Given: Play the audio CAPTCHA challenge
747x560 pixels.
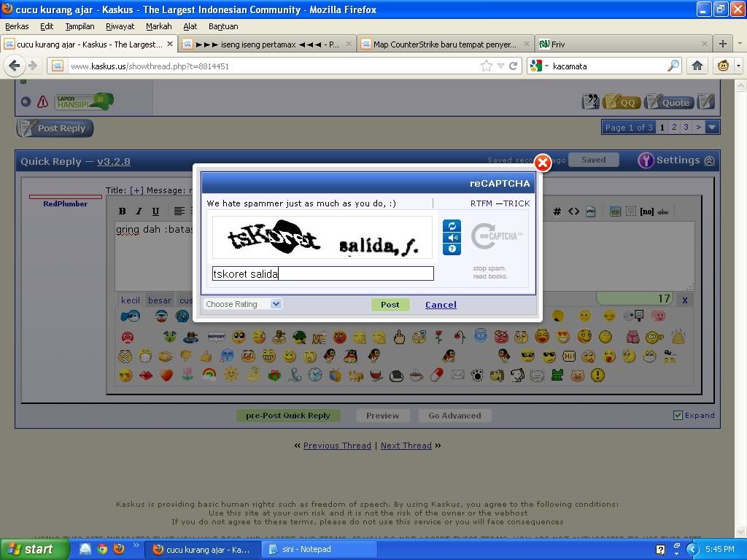Looking at the screenshot, I should click(452, 237).
